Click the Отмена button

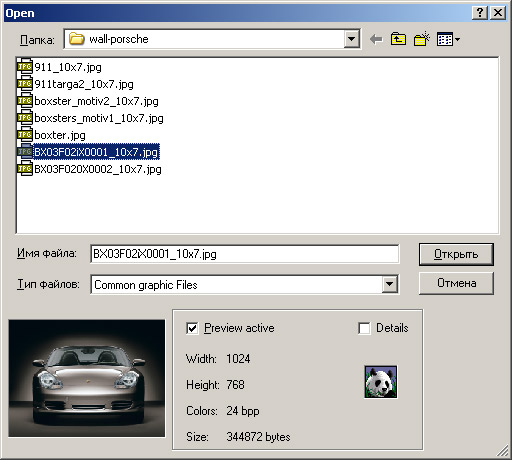coord(456,283)
